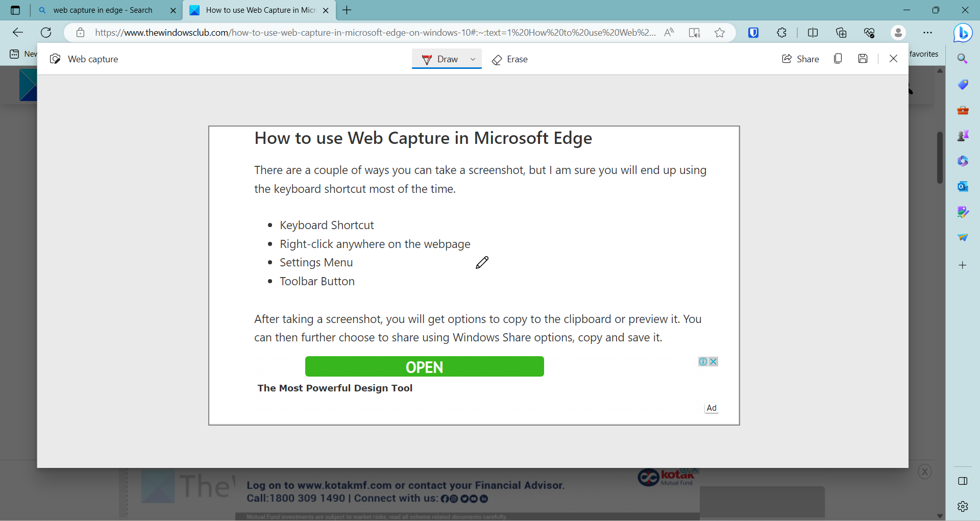The image size is (980, 521).
Task: Close the ad with the X icon
Action: click(x=714, y=361)
